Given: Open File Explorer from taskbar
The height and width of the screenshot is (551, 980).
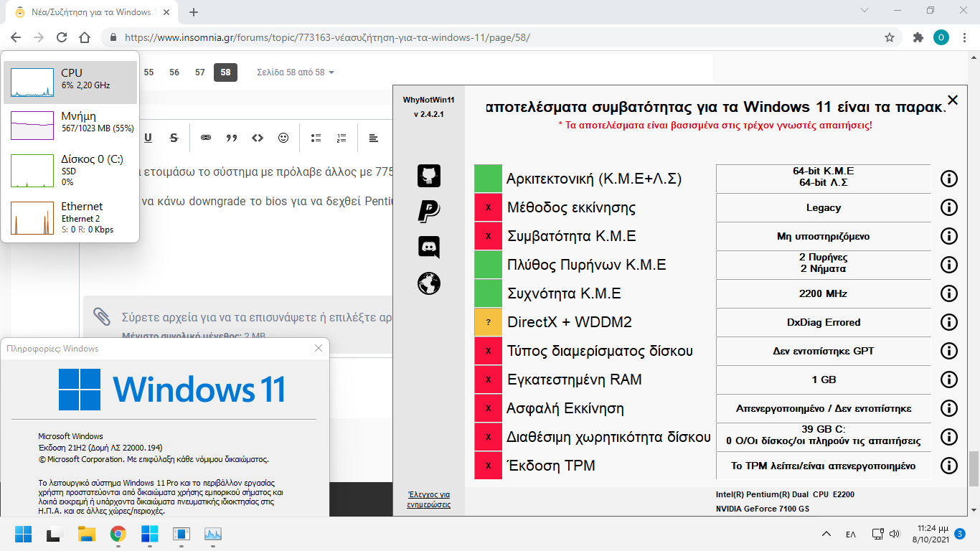Looking at the screenshot, I should point(87,534).
